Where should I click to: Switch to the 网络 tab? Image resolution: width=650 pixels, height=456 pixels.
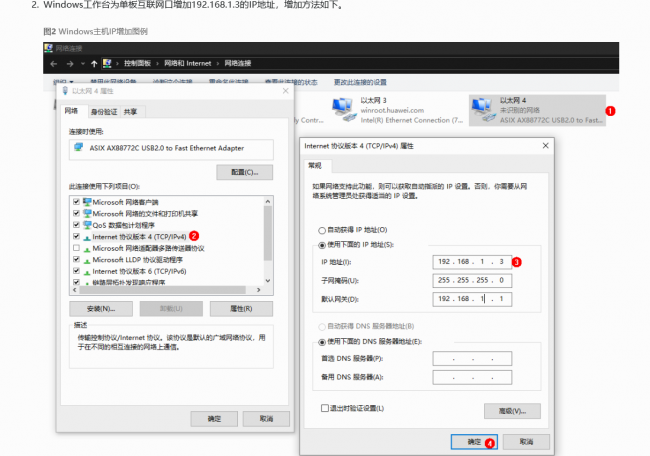(71, 111)
